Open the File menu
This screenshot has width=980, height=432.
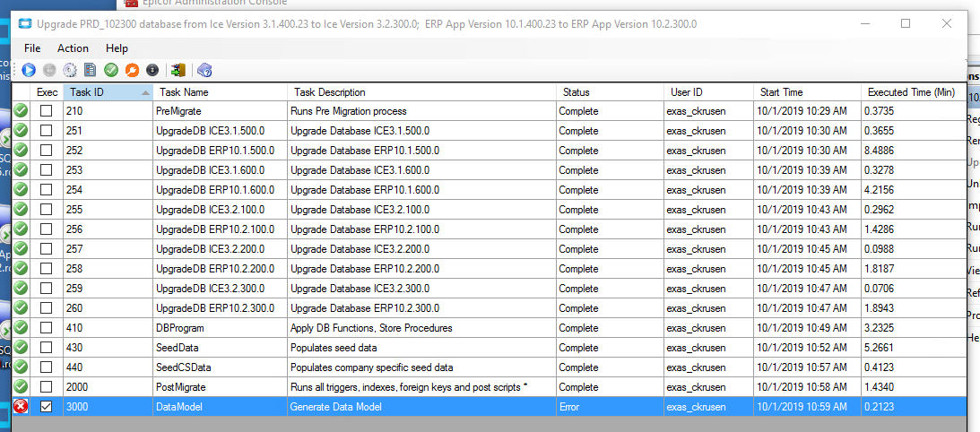click(x=32, y=48)
